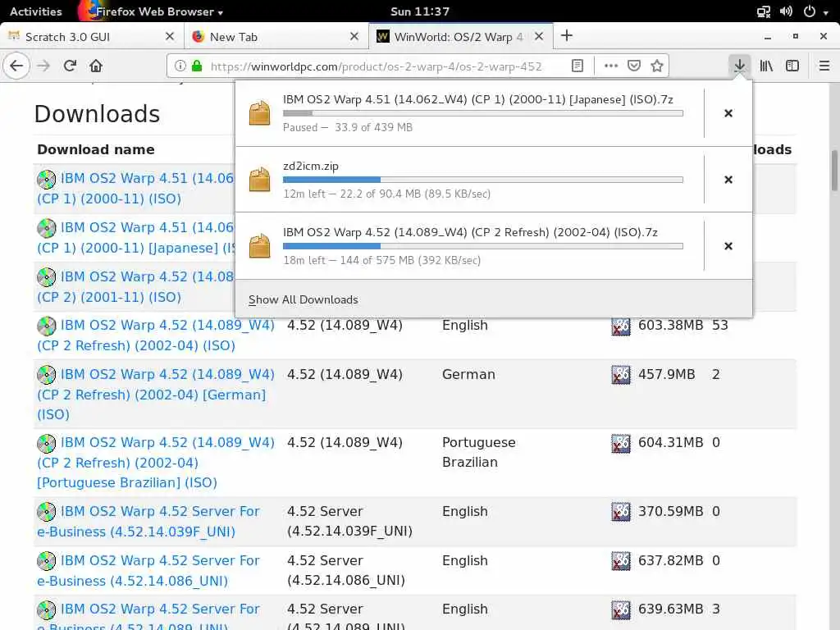The image size is (840, 630).
Task: Click x86 icon beside 603.38MB
Action: click(x=621, y=326)
